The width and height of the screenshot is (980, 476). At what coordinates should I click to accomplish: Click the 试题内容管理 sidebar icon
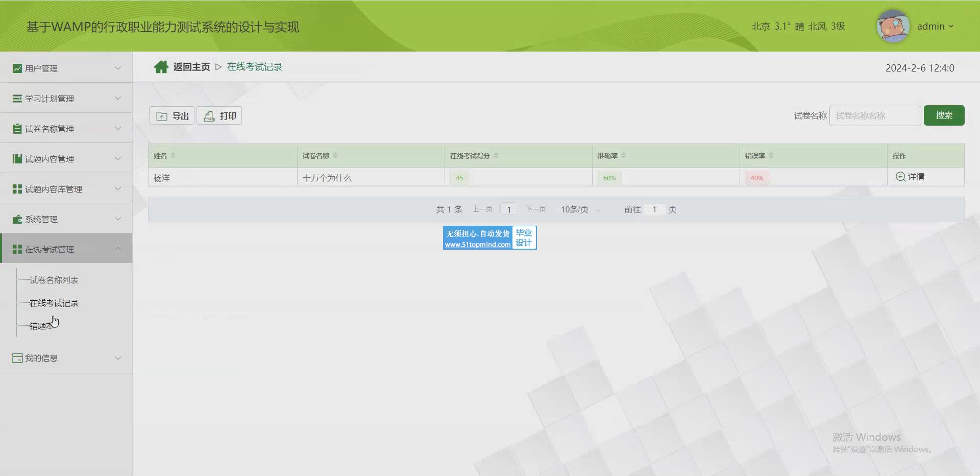pos(17,158)
